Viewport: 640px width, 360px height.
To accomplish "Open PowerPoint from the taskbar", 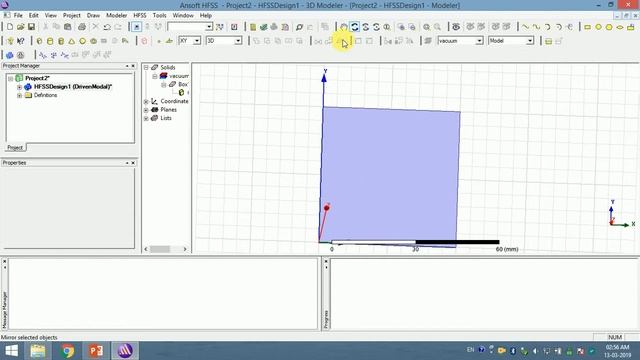I will click(x=96, y=351).
